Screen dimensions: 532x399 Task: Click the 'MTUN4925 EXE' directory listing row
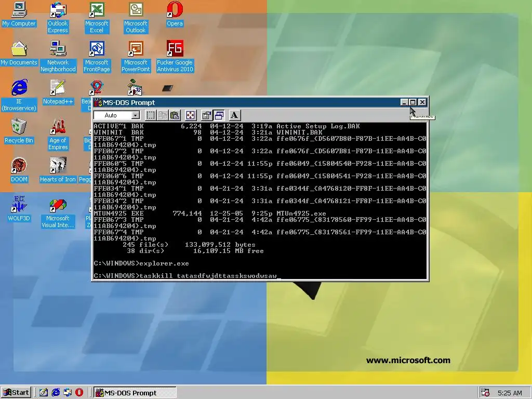210,214
